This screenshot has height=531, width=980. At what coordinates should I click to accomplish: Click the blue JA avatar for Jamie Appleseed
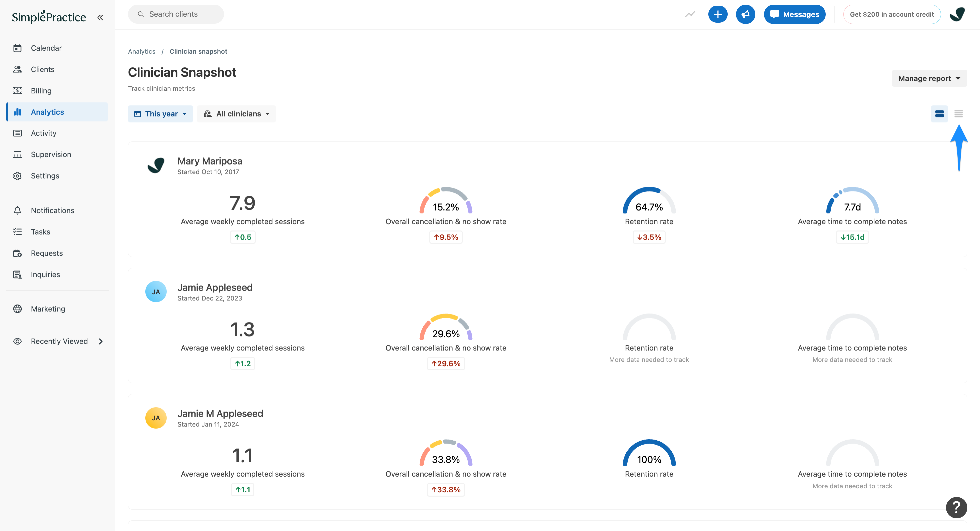tap(156, 292)
